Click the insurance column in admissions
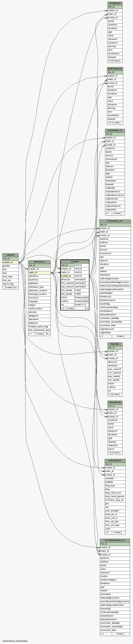133x644 pixels. click(x=39, y=298)
